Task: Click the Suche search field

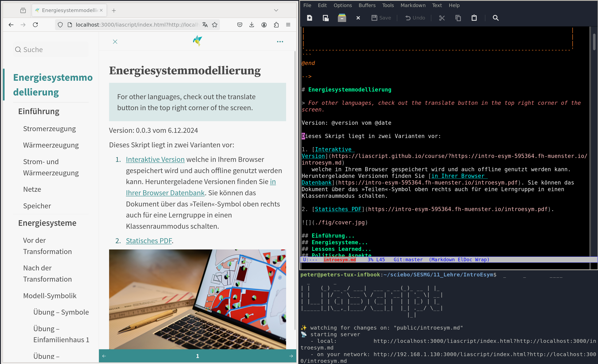Action: (x=51, y=49)
